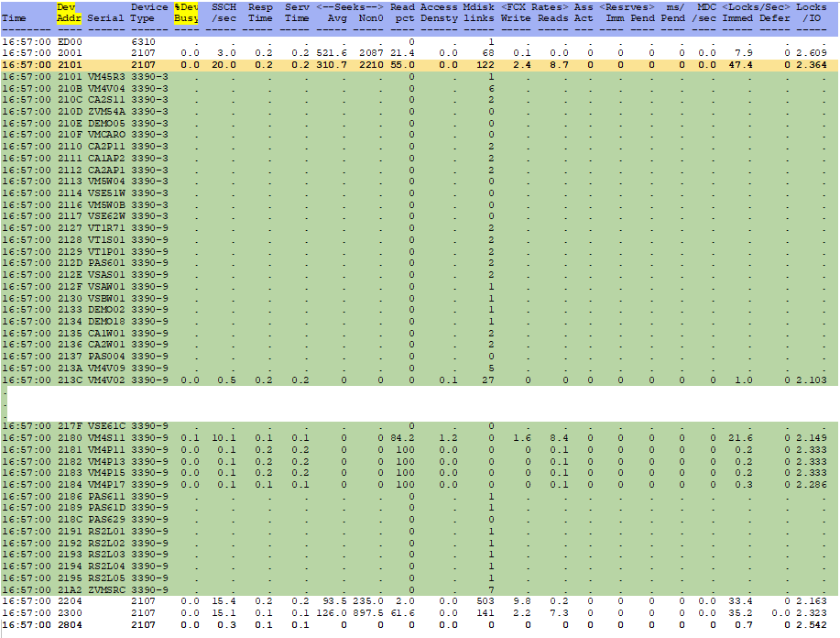Click serial VM45R3 in the list
The height and width of the screenshot is (638, 840).
pyautogui.click(x=106, y=77)
